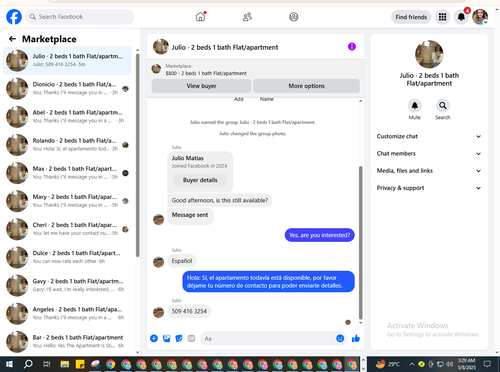Click the Find friends button
This screenshot has width=500, height=372.
(411, 17)
